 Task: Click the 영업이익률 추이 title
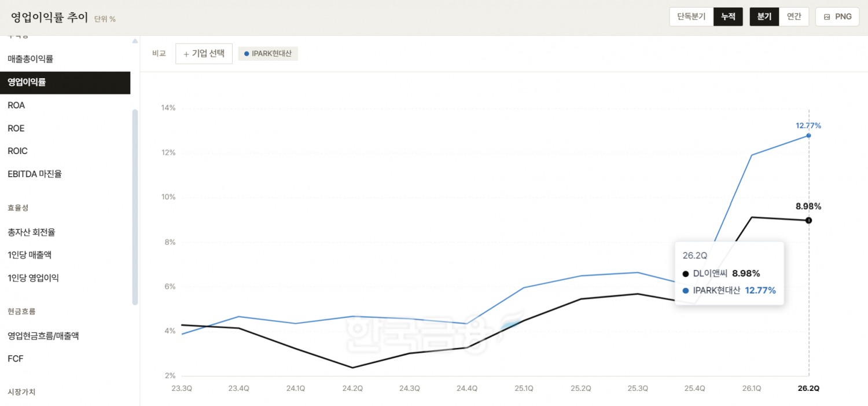[x=49, y=17]
